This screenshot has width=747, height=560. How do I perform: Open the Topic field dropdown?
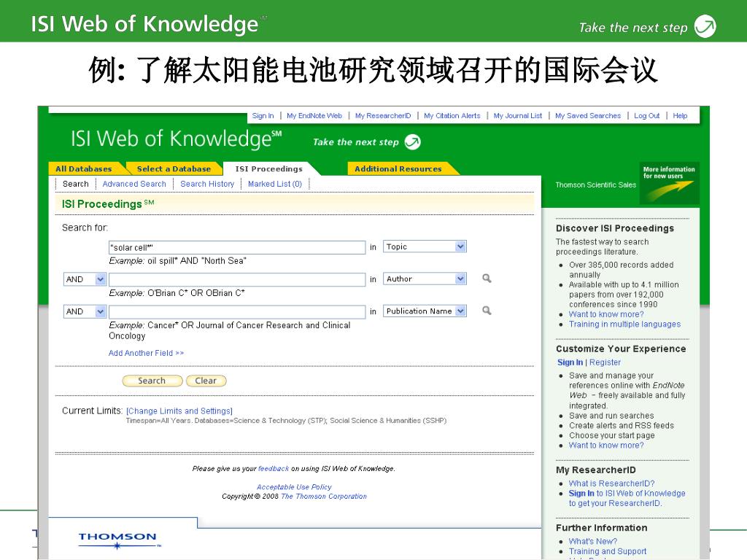point(460,246)
